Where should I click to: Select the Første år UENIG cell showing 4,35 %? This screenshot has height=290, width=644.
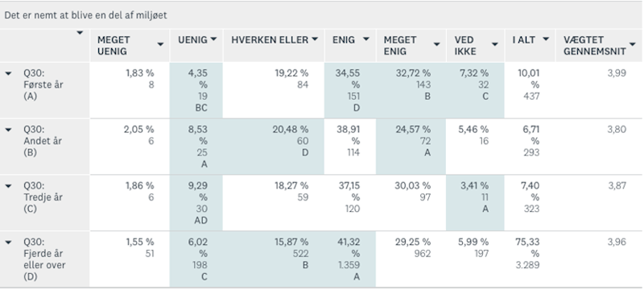coord(196,90)
